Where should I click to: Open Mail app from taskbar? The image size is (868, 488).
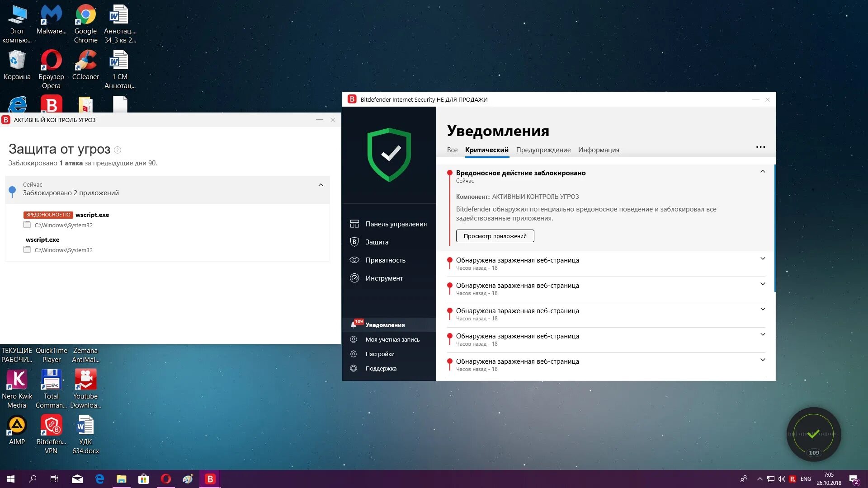click(x=77, y=479)
